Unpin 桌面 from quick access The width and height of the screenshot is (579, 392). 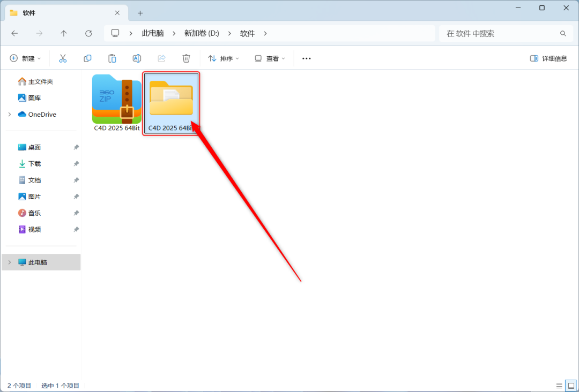(x=76, y=147)
